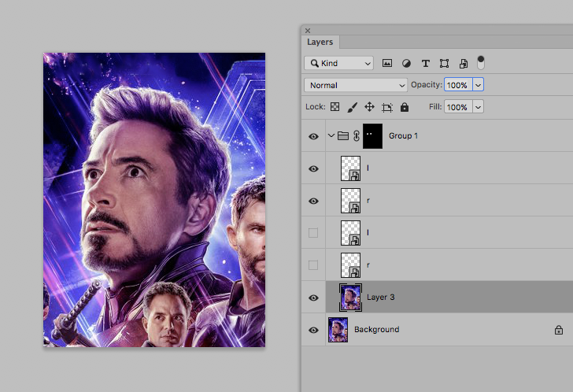Image resolution: width=573 pixels, height=392 pixels.
Task: Open the Kind filter type dropdown
Action: tap(338, 63)
